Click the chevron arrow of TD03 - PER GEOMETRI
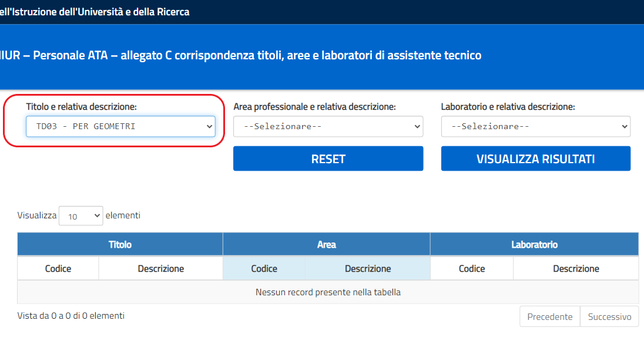 click(x=209, y=126)
